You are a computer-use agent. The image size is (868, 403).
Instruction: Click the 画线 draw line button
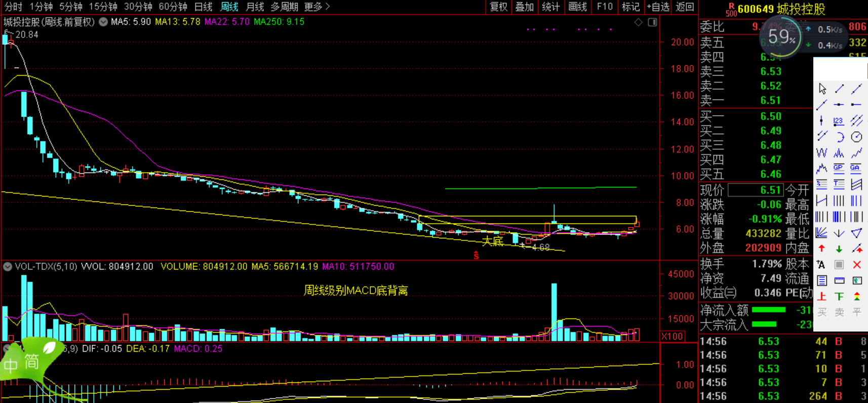577,7
